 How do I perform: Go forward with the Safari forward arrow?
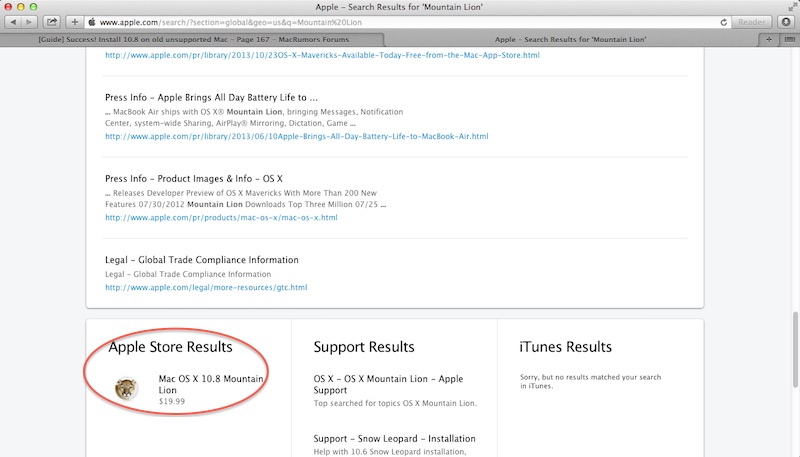[29, 22]
